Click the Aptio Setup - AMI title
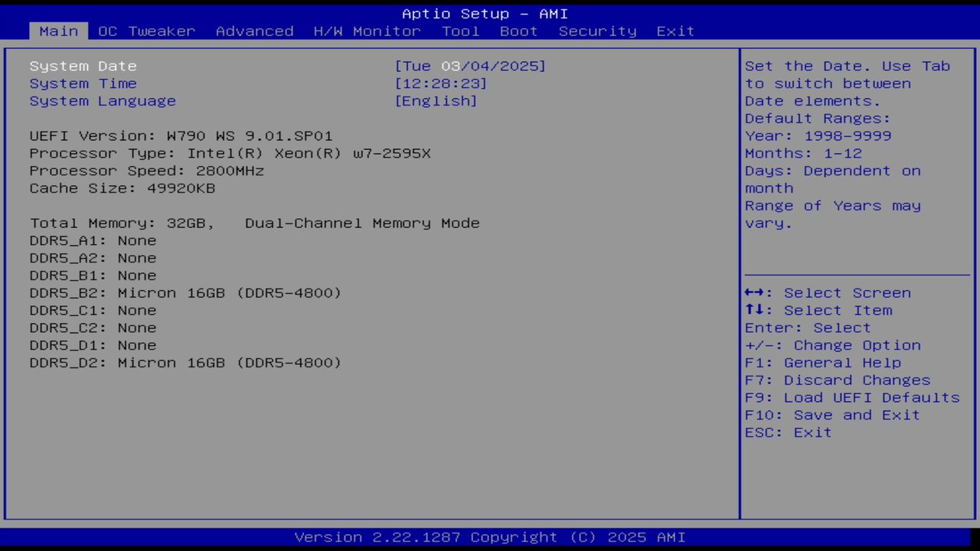The image size is (980, 551). pyautogui.click(x=485, y=14)
